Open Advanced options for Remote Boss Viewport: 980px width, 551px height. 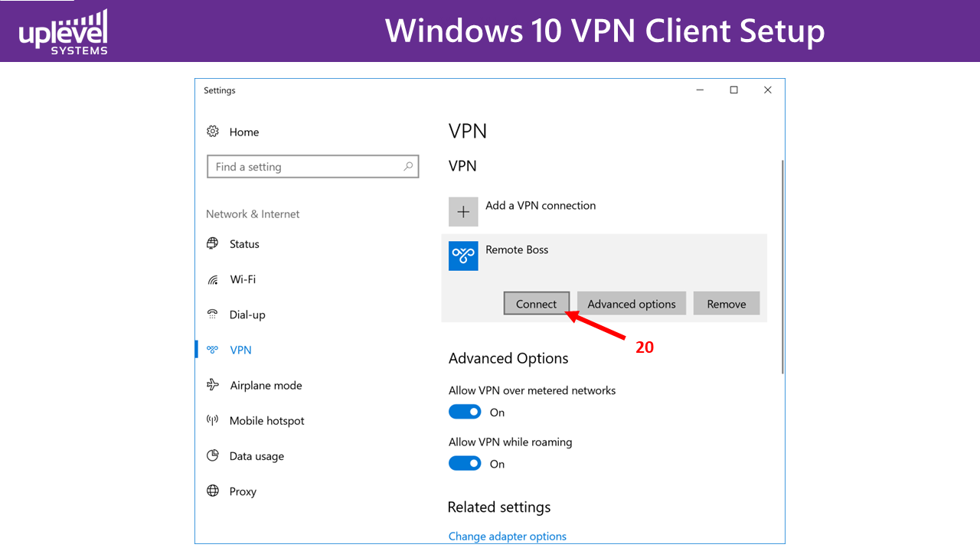[x=632, y=303]
